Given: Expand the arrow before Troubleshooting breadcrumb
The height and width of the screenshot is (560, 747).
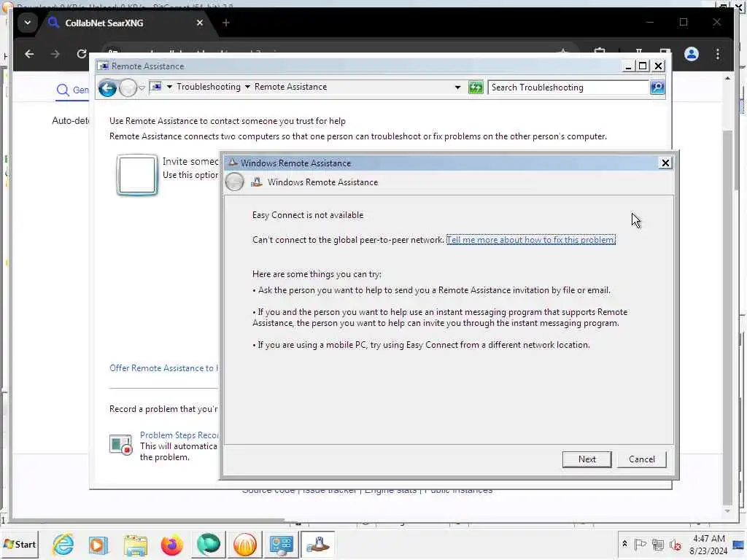Looking at the screenshot, I should click(169, 87).
